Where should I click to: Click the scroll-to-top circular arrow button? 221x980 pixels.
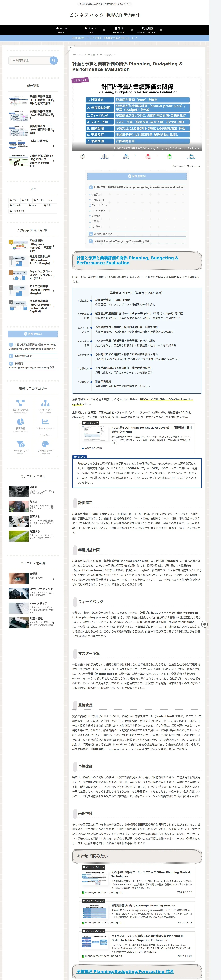(204, 624)
